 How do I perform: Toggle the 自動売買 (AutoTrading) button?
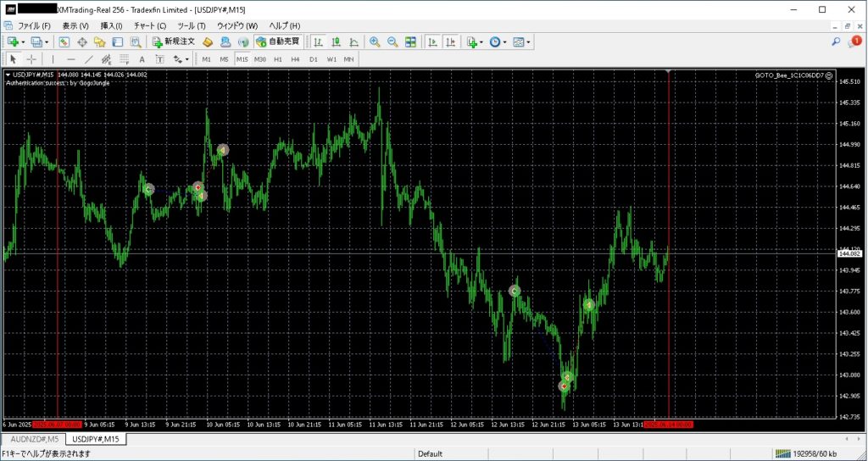point(278,42)
